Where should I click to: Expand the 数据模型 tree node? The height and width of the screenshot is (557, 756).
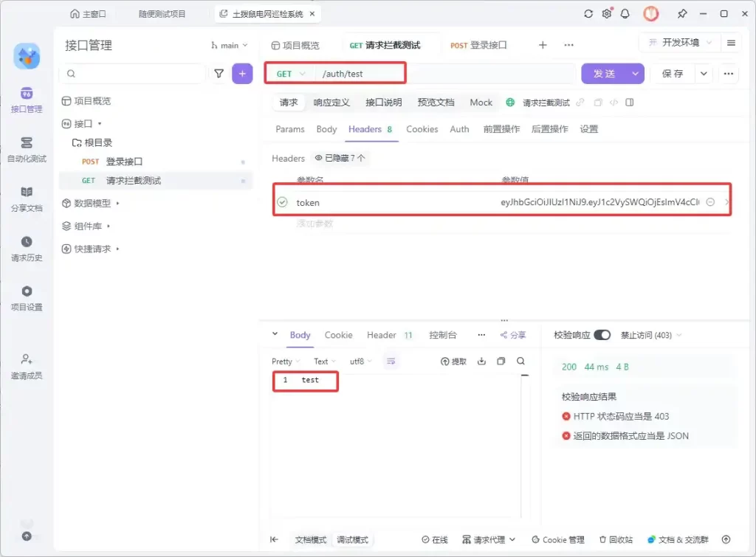pos(118,203)
